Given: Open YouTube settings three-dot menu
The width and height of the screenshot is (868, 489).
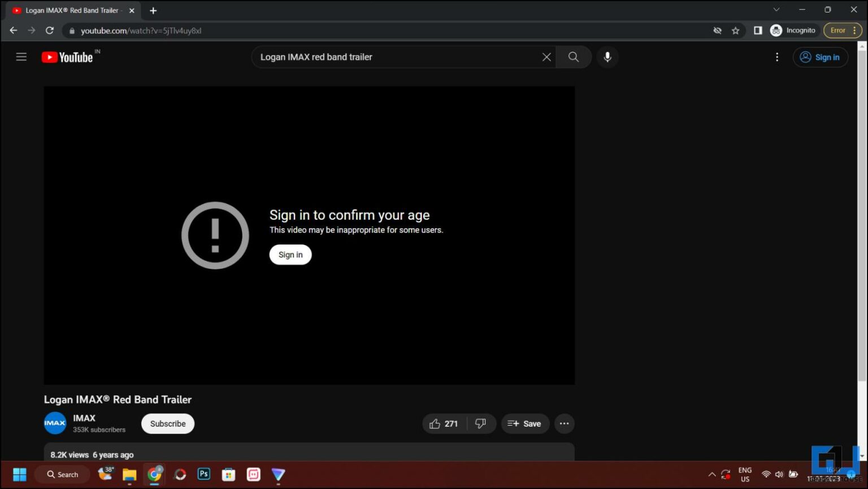Looking at the screenshot, I should click(x=777, y=57).
